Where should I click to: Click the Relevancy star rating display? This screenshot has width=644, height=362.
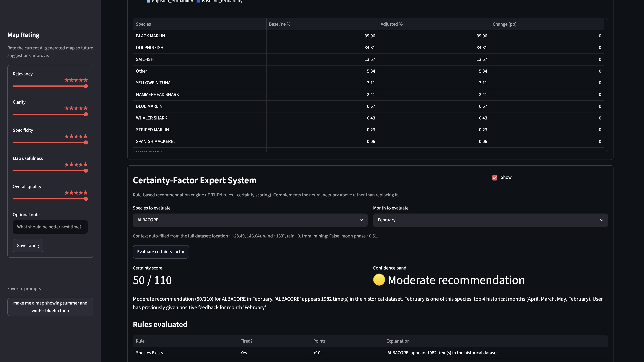[x=76, y=80]
